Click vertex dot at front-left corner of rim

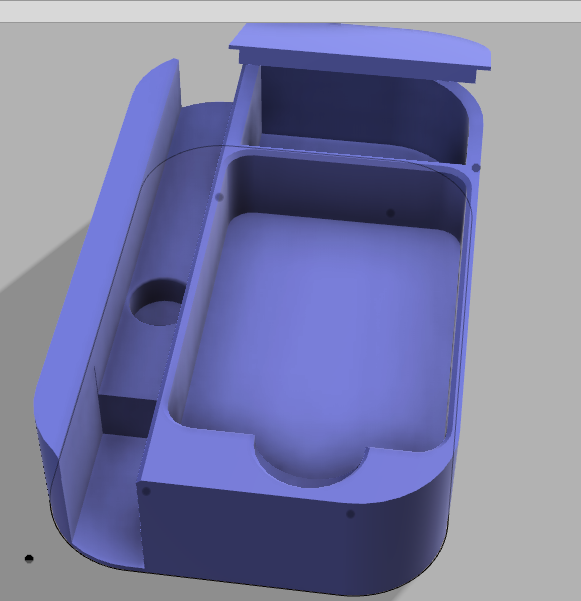[146, 491]
